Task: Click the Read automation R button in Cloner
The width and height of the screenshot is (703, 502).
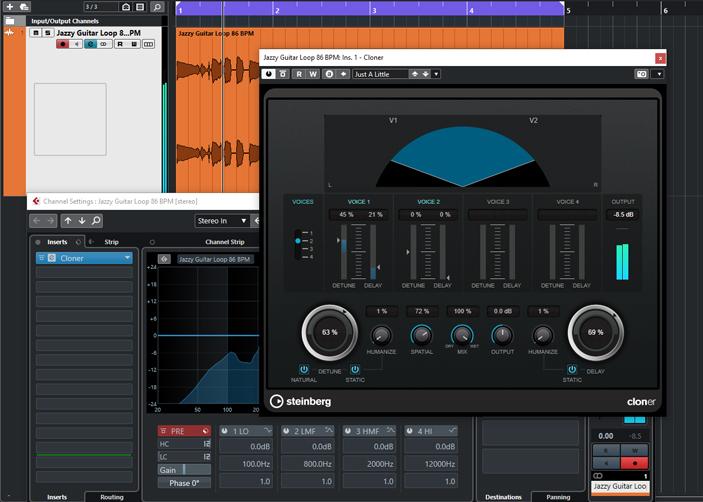Action: tap(299, 74)
